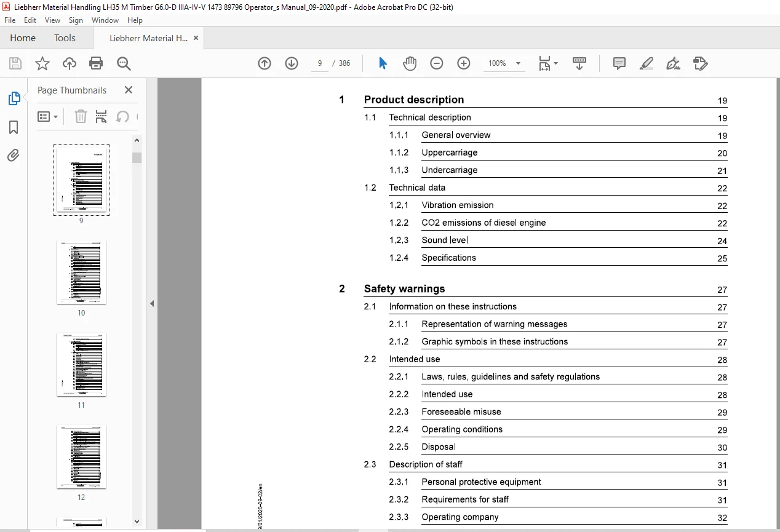Open the fit page options icon
780x532 pixels.
(x=547, y=63)
